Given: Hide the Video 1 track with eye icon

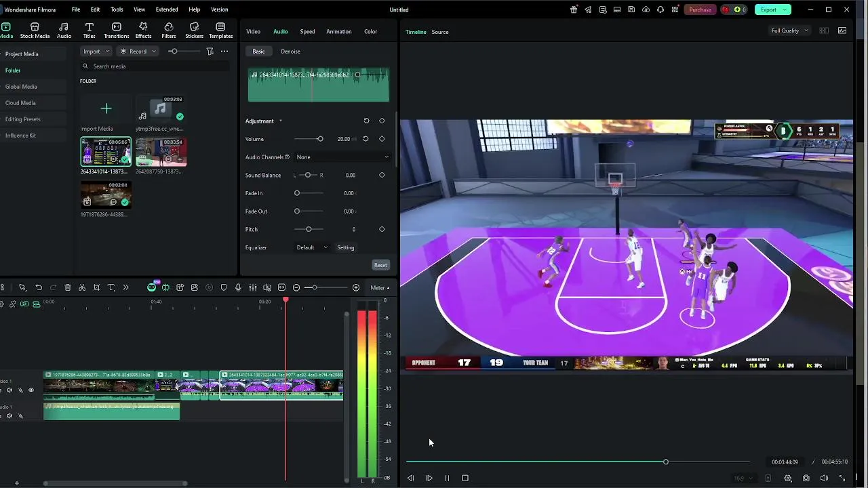Looking at the screenshot, I should click(31, 390).
